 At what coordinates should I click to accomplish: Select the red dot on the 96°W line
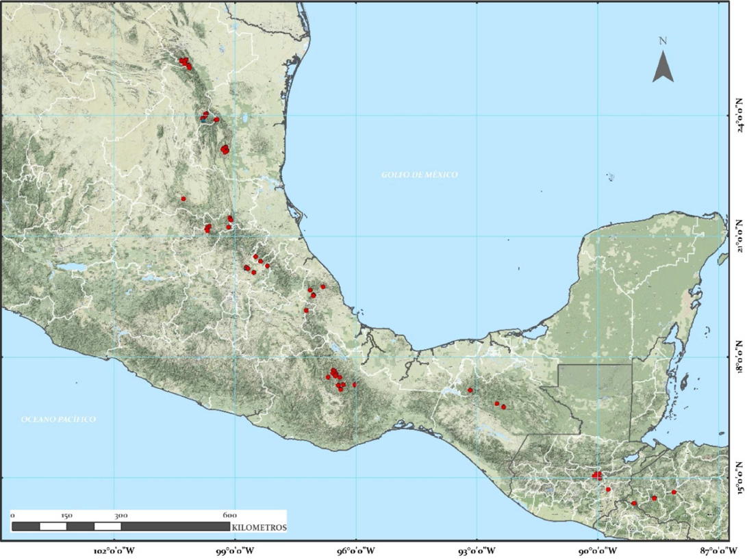(355, 385)
